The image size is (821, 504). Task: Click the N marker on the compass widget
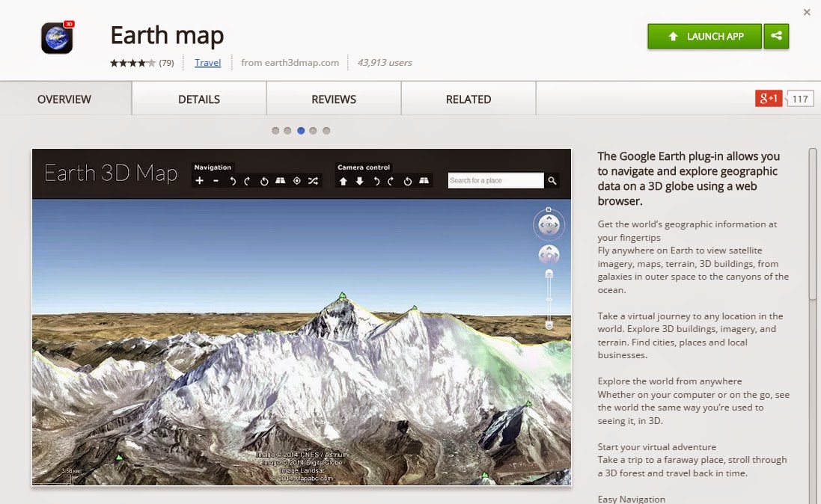(x=549, y=211)
